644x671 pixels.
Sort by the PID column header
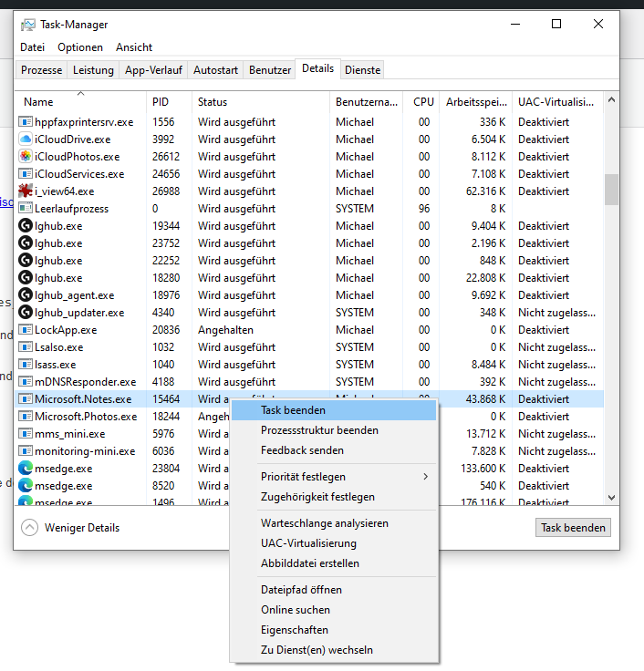pyautogui.click(x=169, y=102)
